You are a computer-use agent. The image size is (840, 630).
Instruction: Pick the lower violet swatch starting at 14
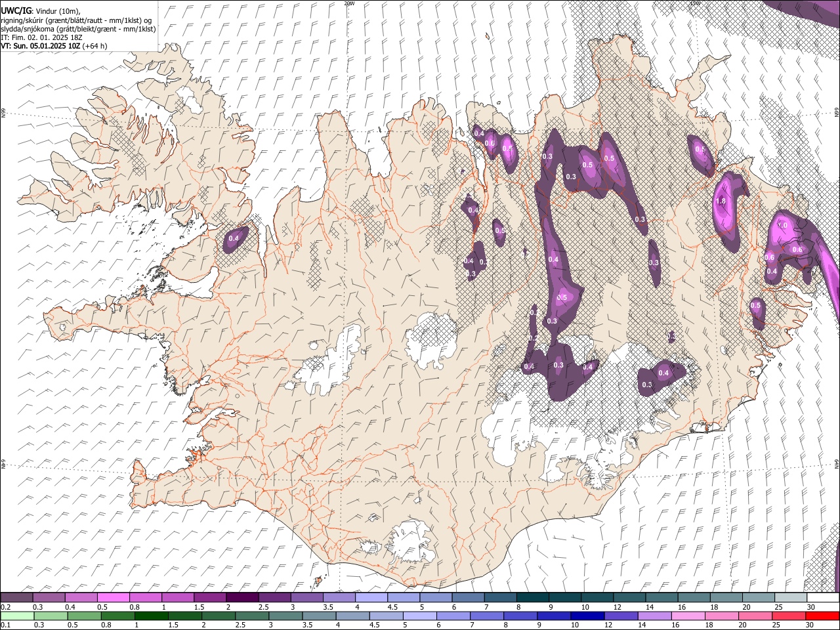(655, 616)
